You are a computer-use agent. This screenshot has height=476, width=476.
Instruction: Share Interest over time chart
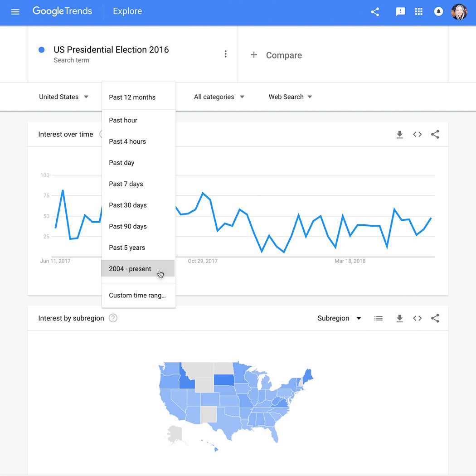point(435,134)
